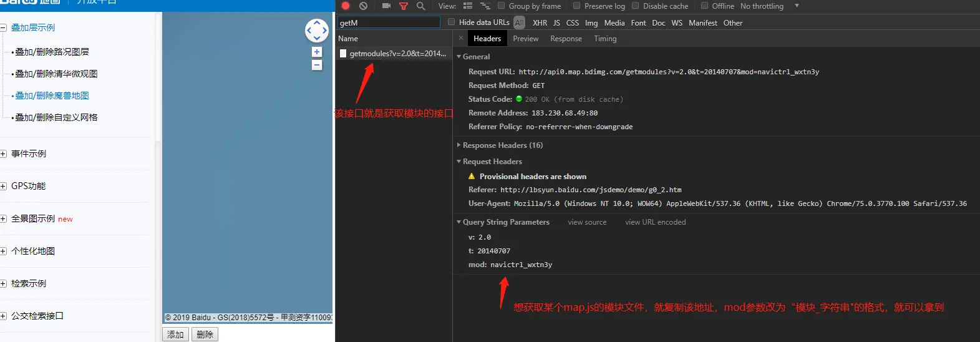This screenshot has width=980, height=342.
Task: Stop recording network log with red record button
Action: pyautogui.click(x=346, y=6)
